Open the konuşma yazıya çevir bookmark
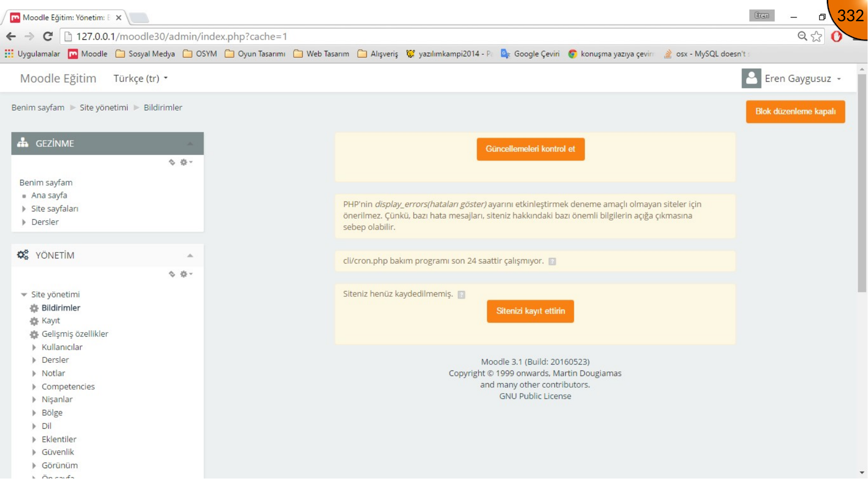Screen dimensions: 868x488 coord(611,54)
